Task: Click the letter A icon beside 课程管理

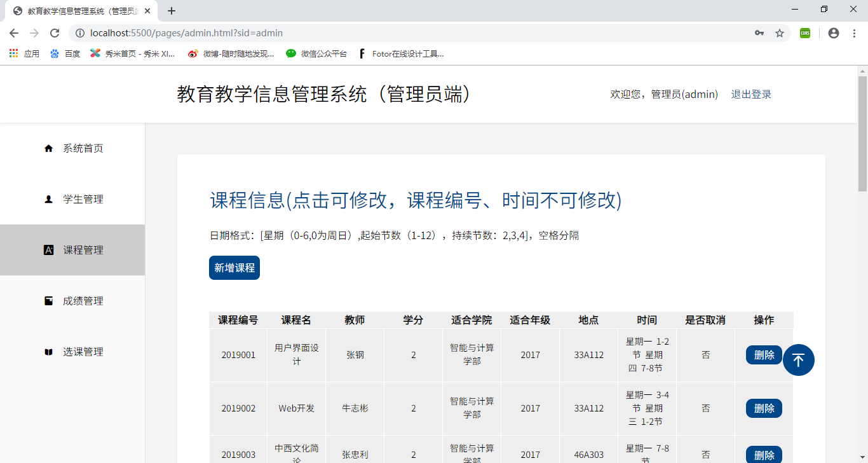Action: [48, 250]
